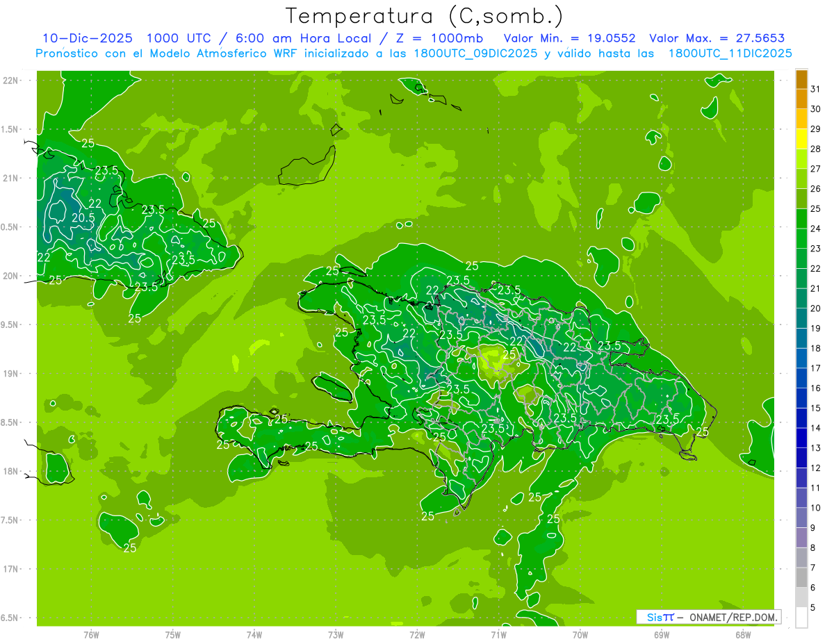Click the 10-Dic-2025 date text

coord(79,38)
